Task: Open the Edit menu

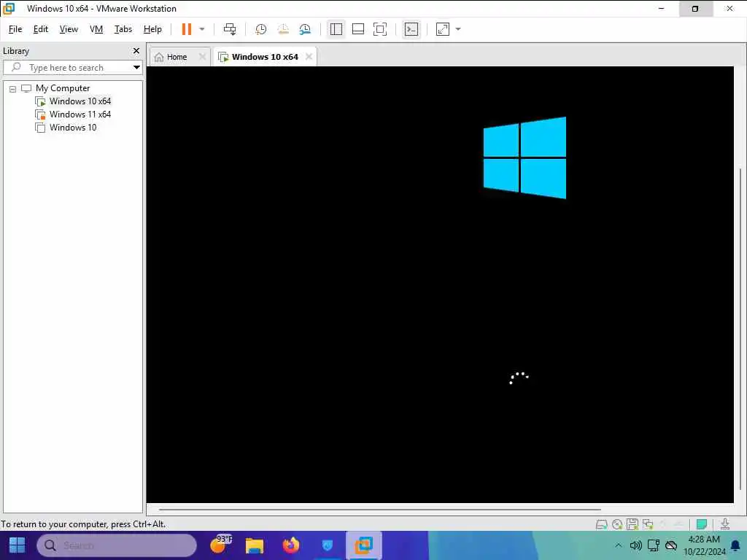Action: click(x=41, y=29)
